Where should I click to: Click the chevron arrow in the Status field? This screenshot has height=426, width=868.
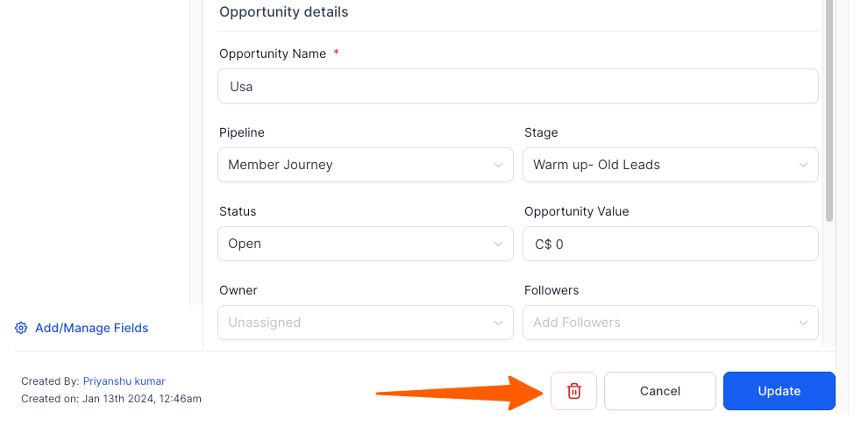pos(498,244)
